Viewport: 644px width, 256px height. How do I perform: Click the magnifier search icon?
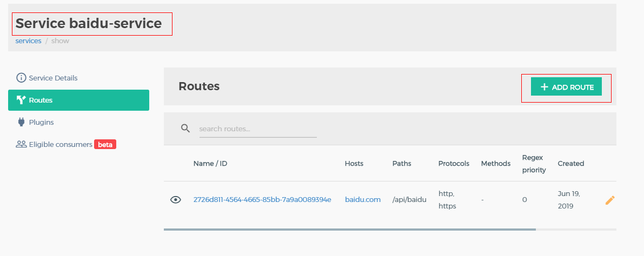click(x=185, y=128)
